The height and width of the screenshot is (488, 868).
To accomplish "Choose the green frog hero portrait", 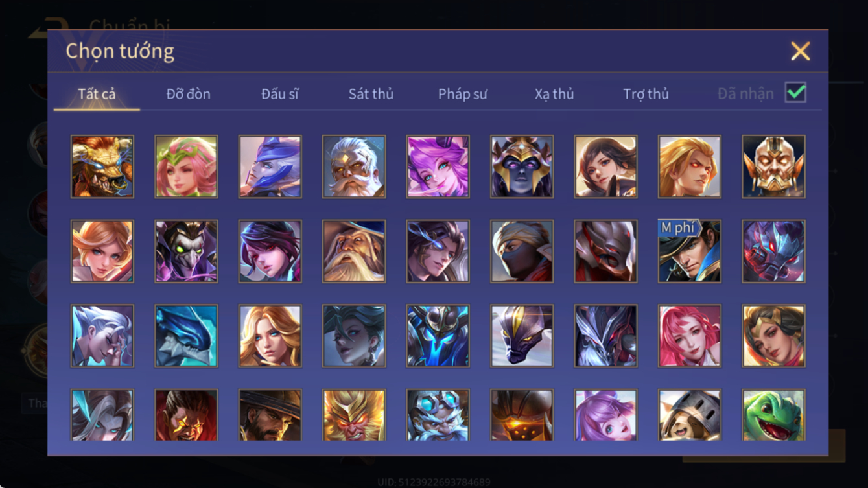I will [774, 415].
